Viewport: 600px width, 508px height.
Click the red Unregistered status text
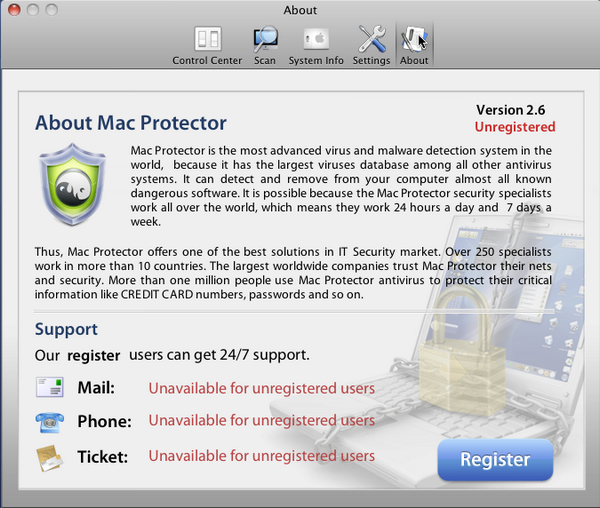(515, 127)
